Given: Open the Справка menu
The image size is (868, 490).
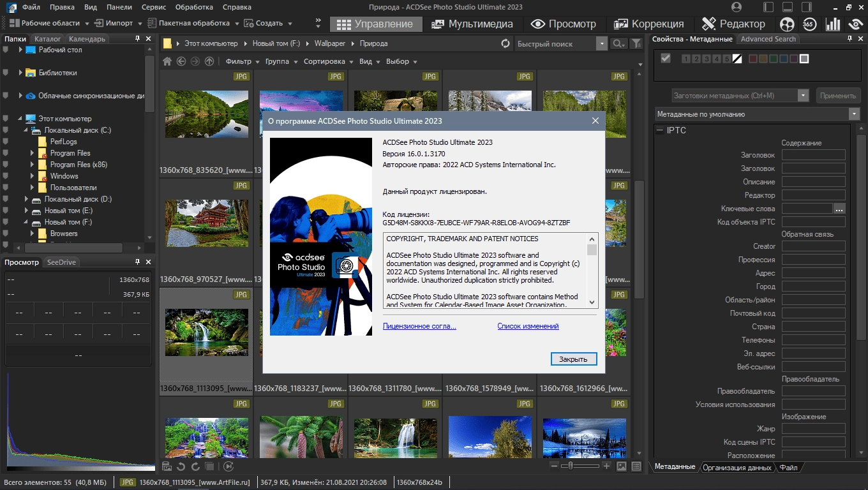Looking at the screenshot, I should click(x=237, y=7).
